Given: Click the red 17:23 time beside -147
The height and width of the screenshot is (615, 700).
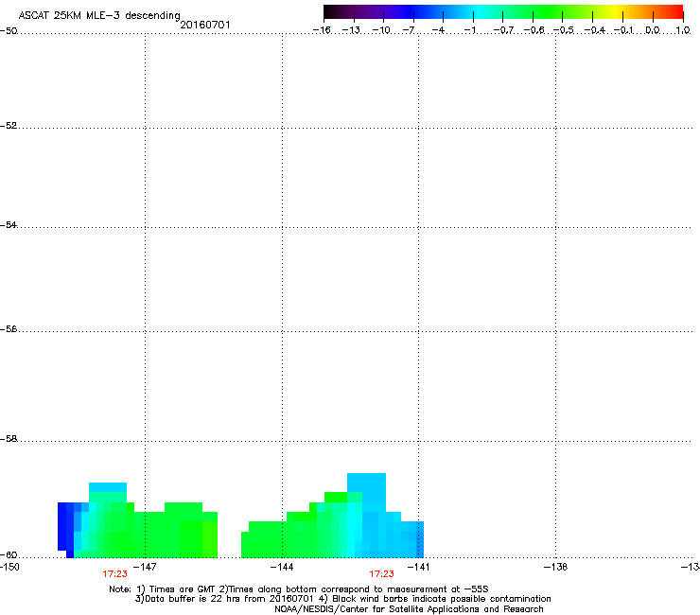Looking at the screenshot, I should point(114,574).
